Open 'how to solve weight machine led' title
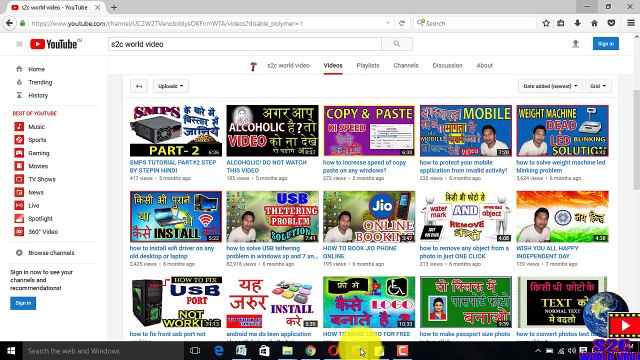 [x=561, y=166]
